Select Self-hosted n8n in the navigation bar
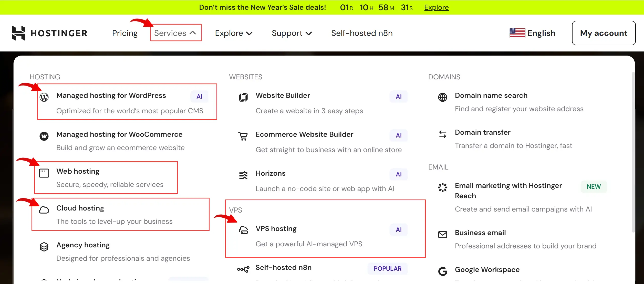The width and height of the screenshot is (644, 284). pyautogui.click(x=362, y=33)
